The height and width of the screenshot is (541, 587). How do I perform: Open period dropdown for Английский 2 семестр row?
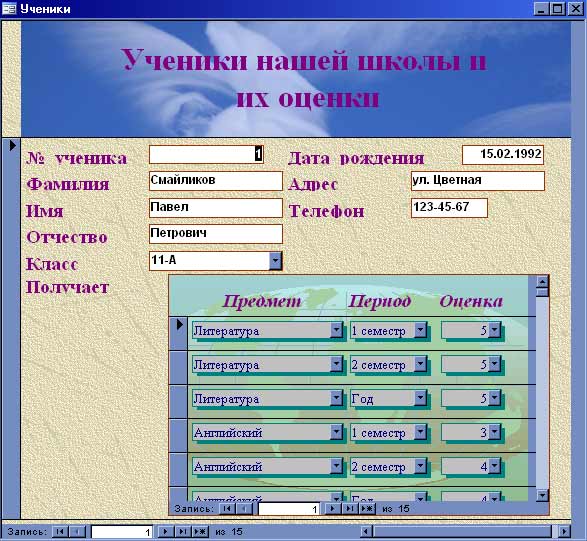pos(420,466)
